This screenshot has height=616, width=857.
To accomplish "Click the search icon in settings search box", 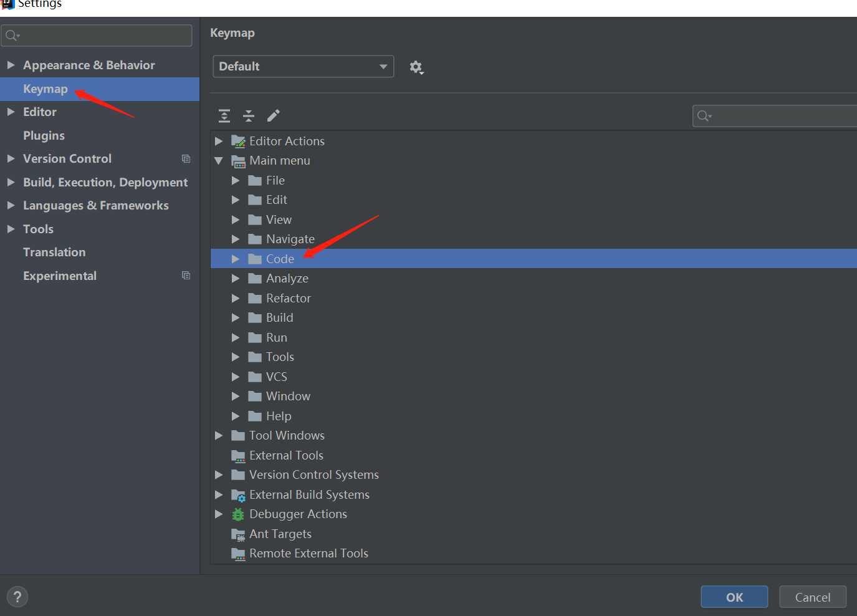I will click(x=12, y=36).
